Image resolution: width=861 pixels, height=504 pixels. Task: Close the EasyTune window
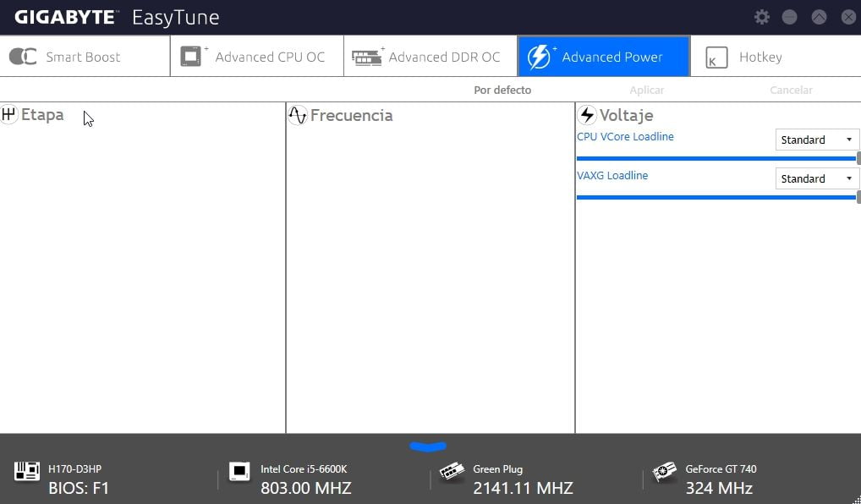pos(848,17)
